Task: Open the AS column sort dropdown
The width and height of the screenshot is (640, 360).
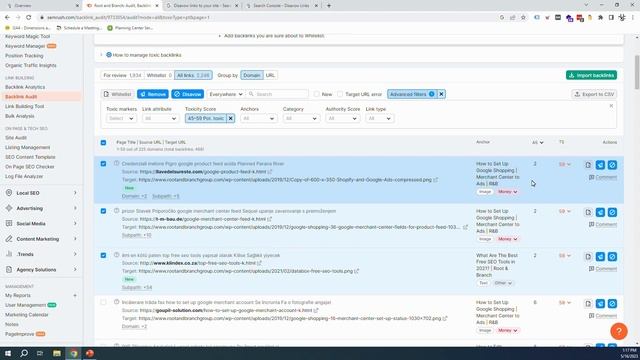Action: point(538,142)
